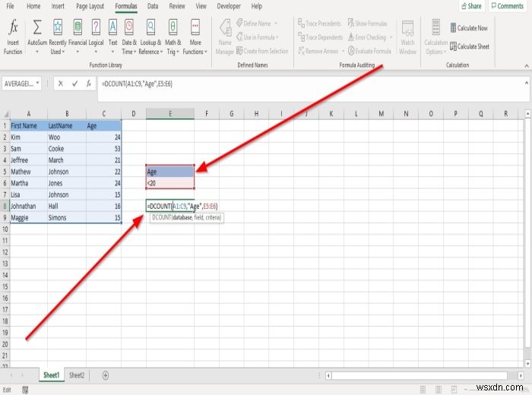532x395 pixels.
Task: Click Calculate Sheet
Action: [470, 46]
